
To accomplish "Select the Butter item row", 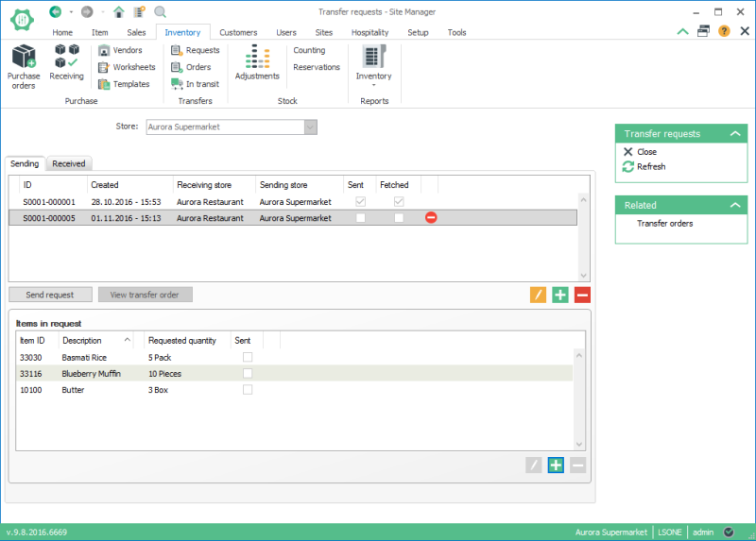I will pyautogui.click(x=294, y=390).
